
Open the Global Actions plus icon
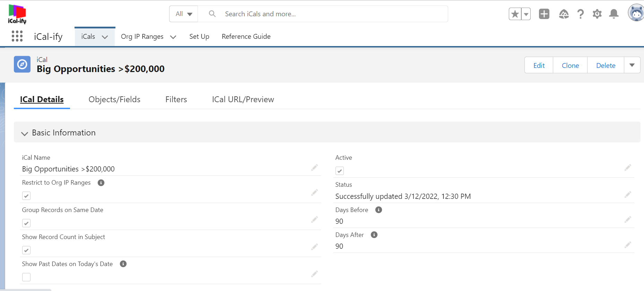(544, 14)
